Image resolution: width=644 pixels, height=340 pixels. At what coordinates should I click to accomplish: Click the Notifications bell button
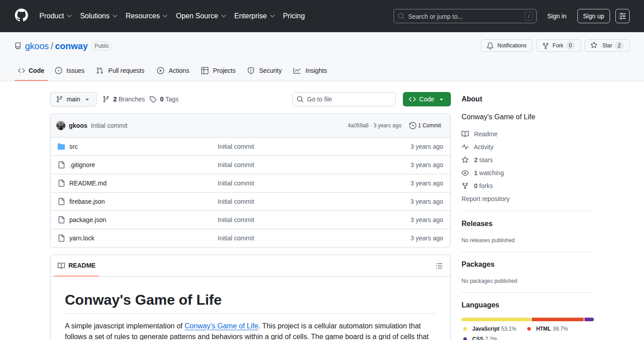507,46
